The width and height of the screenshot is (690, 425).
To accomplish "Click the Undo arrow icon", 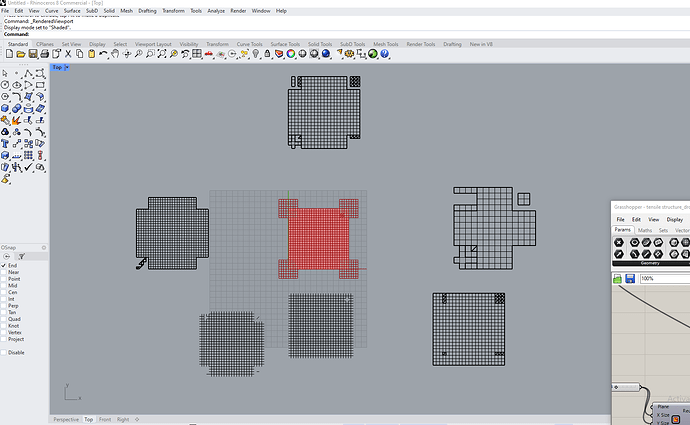I will pyautogui.click(x=103, y=54).
